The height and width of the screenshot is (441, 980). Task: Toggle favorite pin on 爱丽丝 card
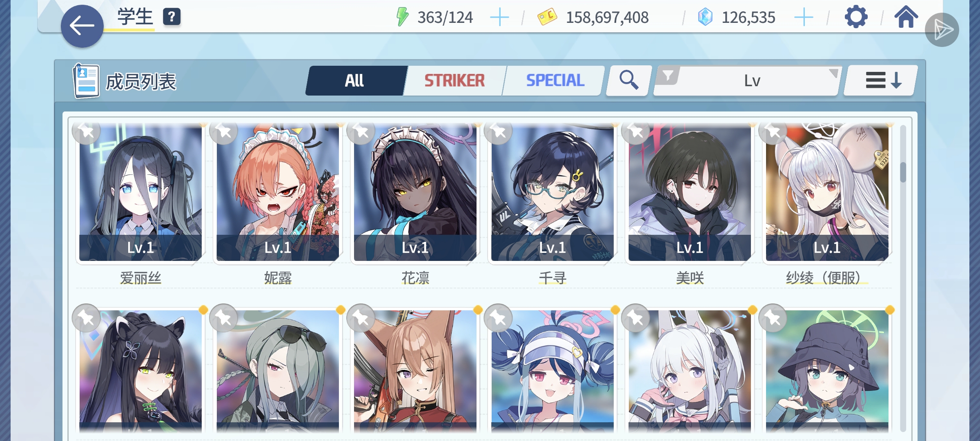(86, 132)
